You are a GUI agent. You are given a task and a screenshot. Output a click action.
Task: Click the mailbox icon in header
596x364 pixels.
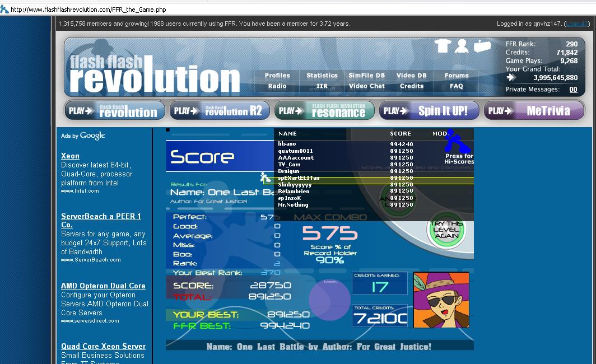pos(482,45)
